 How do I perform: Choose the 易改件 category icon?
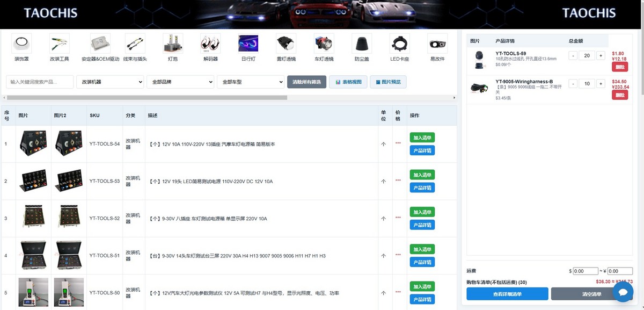pos(437,43)
